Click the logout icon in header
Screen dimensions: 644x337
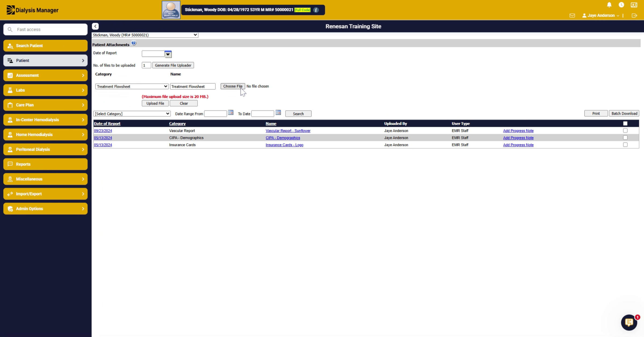(x=634, y=16)
